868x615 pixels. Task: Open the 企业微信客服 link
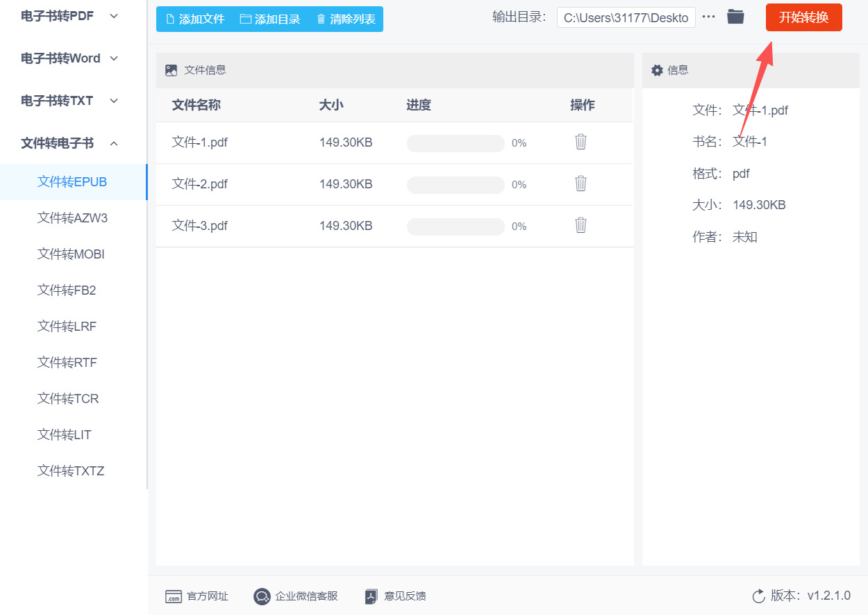(306, 596)
